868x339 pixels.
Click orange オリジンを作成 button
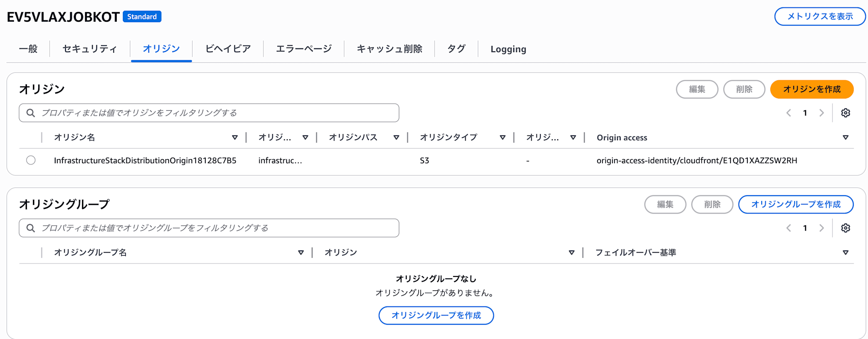812,89
